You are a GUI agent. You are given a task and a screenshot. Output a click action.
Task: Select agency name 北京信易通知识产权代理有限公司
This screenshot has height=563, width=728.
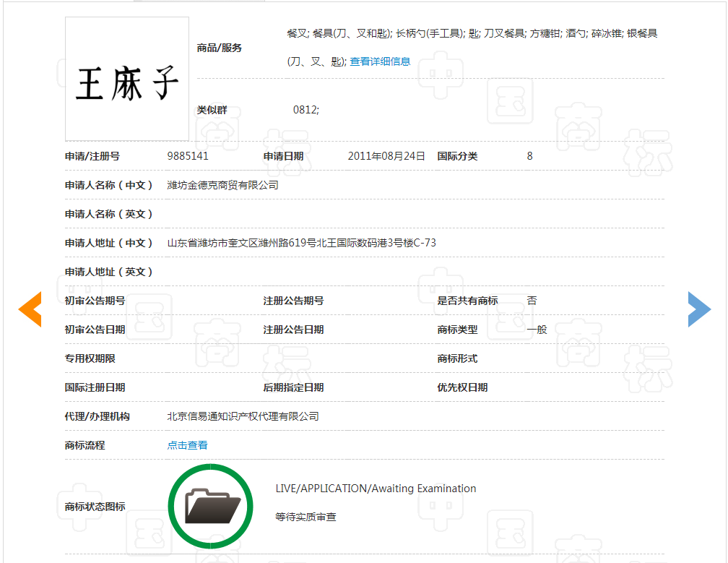click(x=243, y=416)
